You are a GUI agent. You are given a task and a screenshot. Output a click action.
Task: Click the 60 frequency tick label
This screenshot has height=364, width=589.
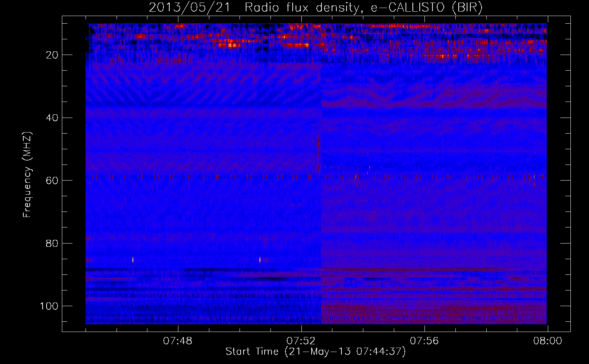coord(52,181)
